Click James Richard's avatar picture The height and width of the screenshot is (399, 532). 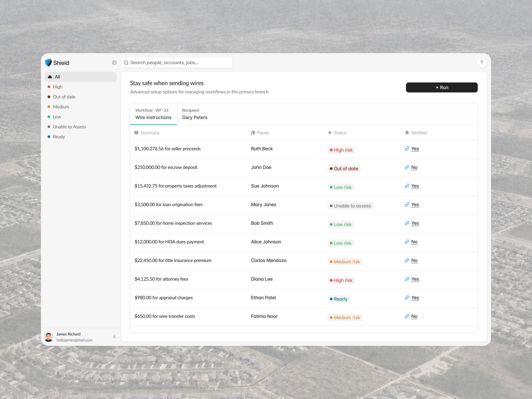[49, 337]
